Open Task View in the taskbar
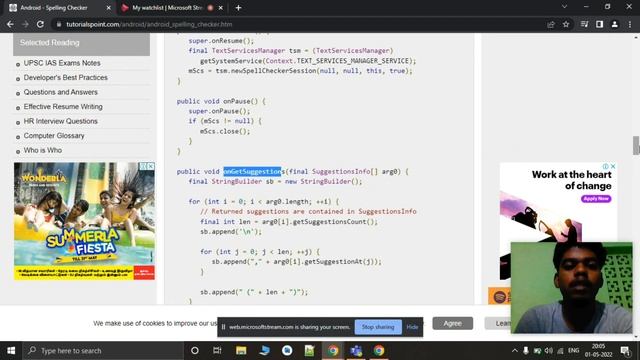This screenshot has height=360, width=640. [x=217, y=351]
